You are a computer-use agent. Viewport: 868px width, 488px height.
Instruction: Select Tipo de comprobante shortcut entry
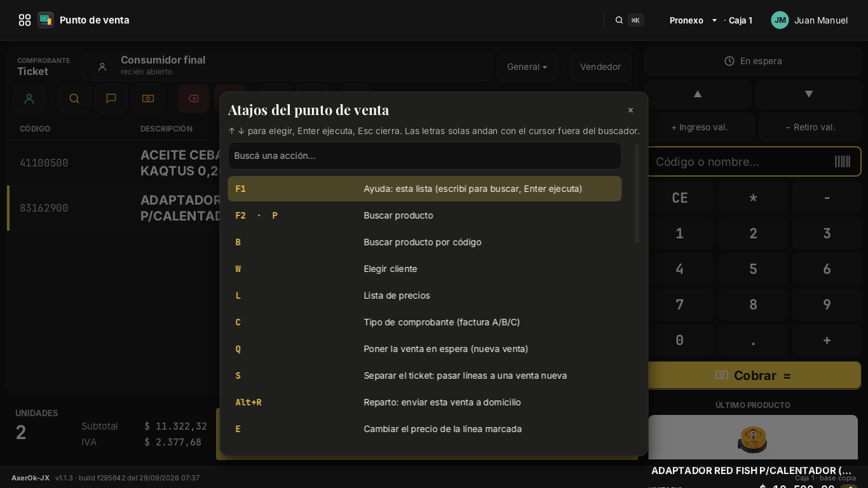[x=424, y=322]
